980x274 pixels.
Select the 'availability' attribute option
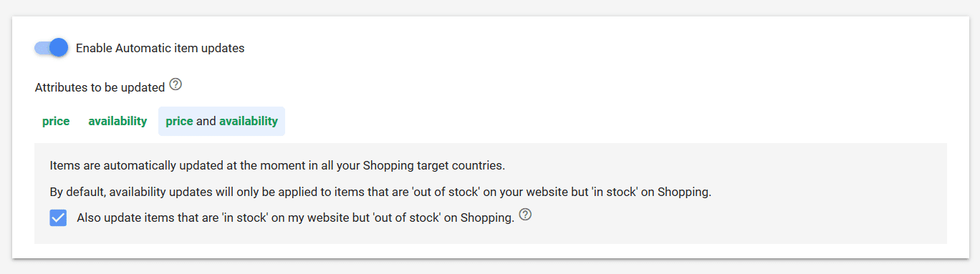coord(117,121)
